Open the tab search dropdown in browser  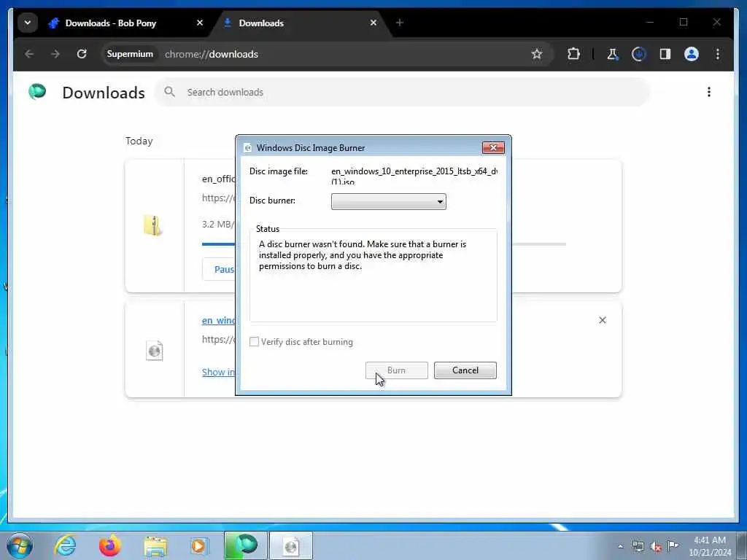(28, 23)
